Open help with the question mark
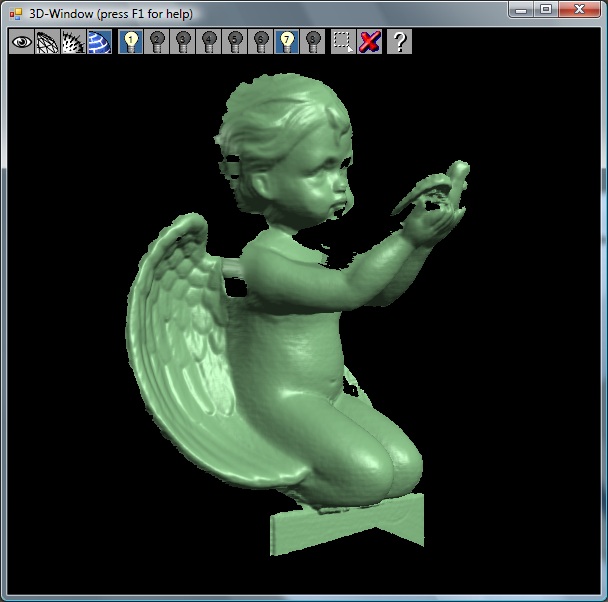Image resolution: width=608 pixels, height=602 pixels. (400, 41)
